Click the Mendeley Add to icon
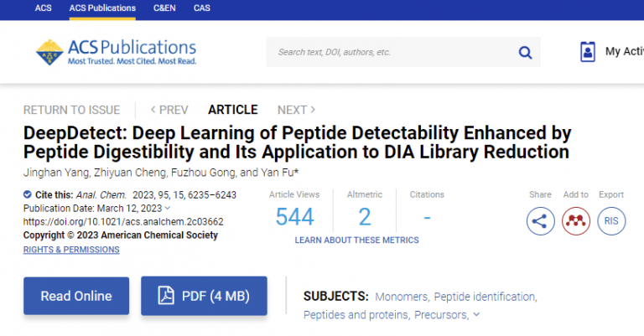The image size is (644, 336). pyautogui.click(x=575, y=221)
